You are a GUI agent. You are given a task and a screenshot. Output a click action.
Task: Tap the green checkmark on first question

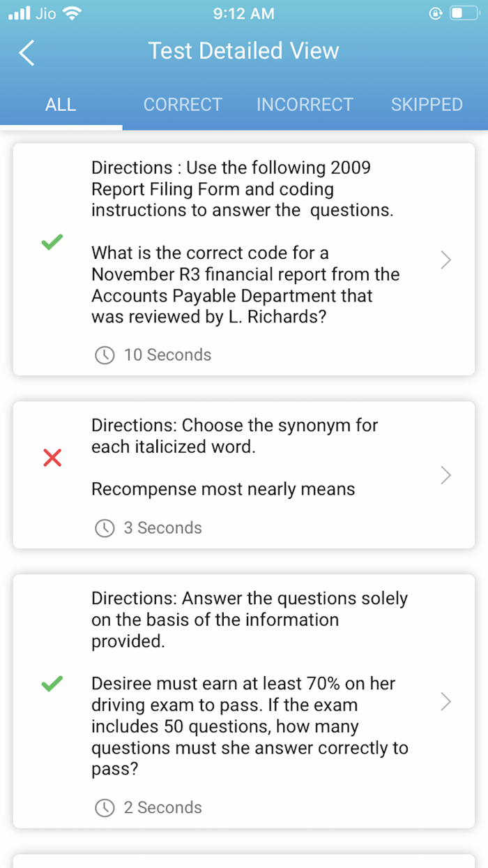click(x=52, y=241)
